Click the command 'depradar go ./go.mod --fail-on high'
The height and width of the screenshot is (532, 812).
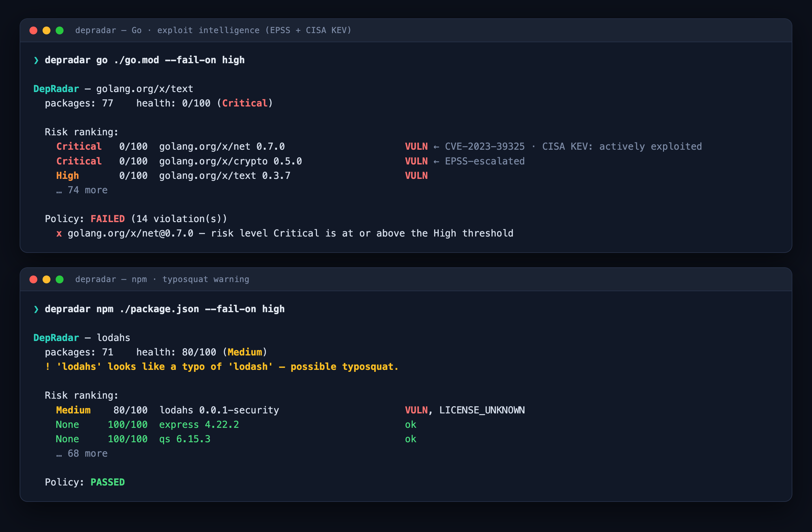pos(145,60)
